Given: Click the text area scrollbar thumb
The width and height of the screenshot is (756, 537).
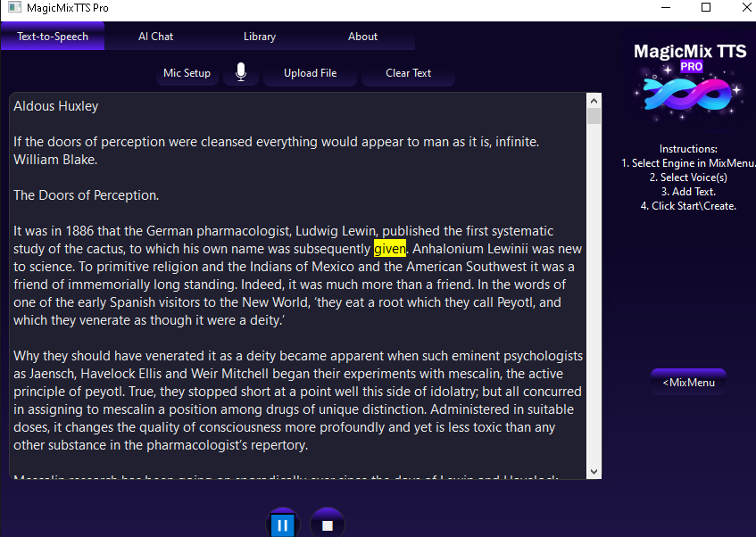Looking at the screenshot, I should tap(594, 116).
